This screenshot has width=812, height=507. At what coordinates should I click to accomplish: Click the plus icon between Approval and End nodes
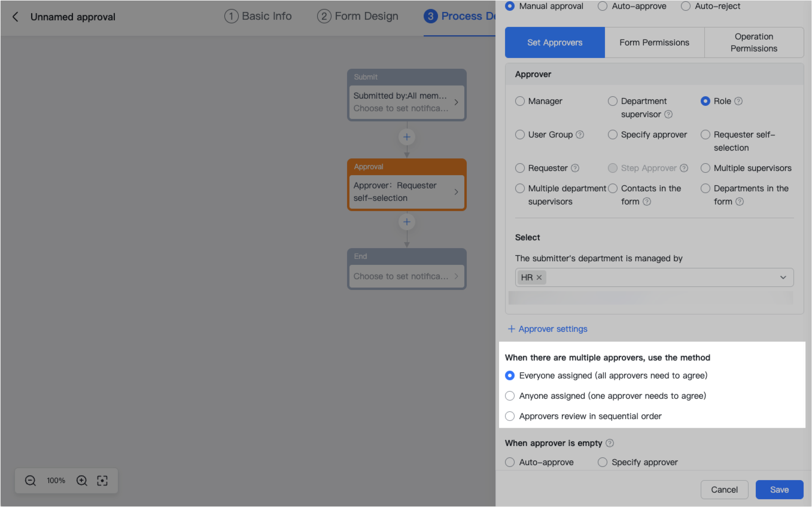click(406, 222)
